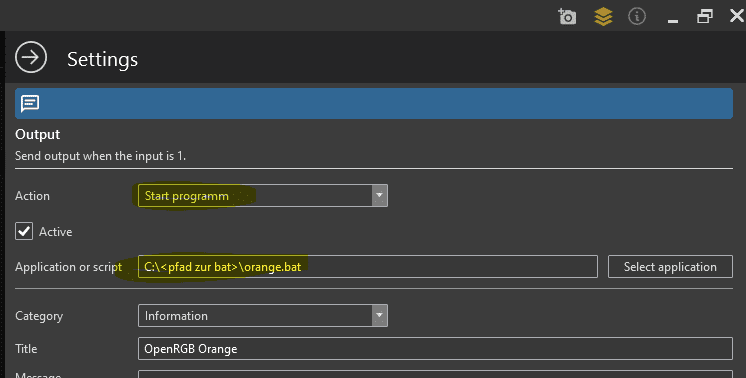Minimize the Settings window
This screenshot has width=746, height=378.
pyautogui.click(x=673, y=20)
